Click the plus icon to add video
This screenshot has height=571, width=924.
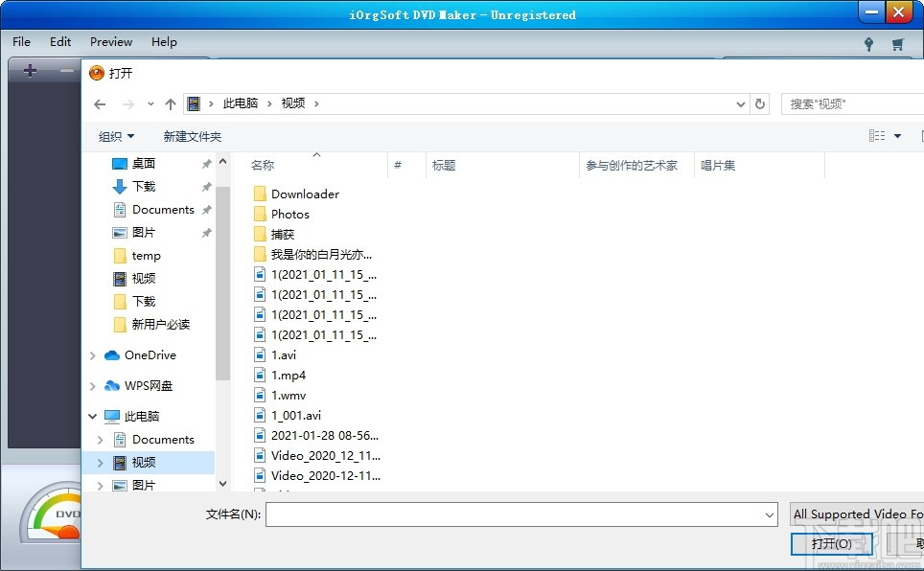click(x=32, y=71)
